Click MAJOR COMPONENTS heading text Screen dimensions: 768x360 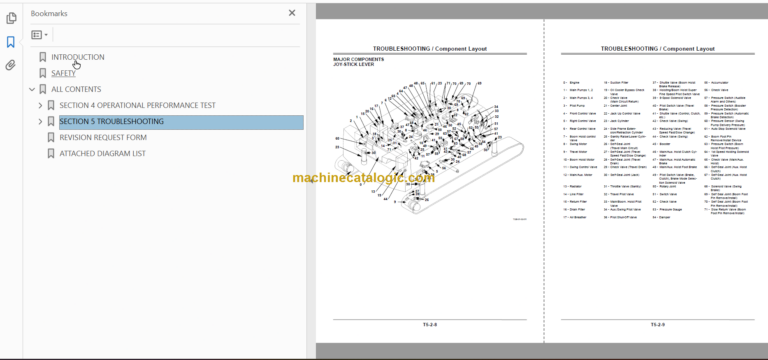359,60
